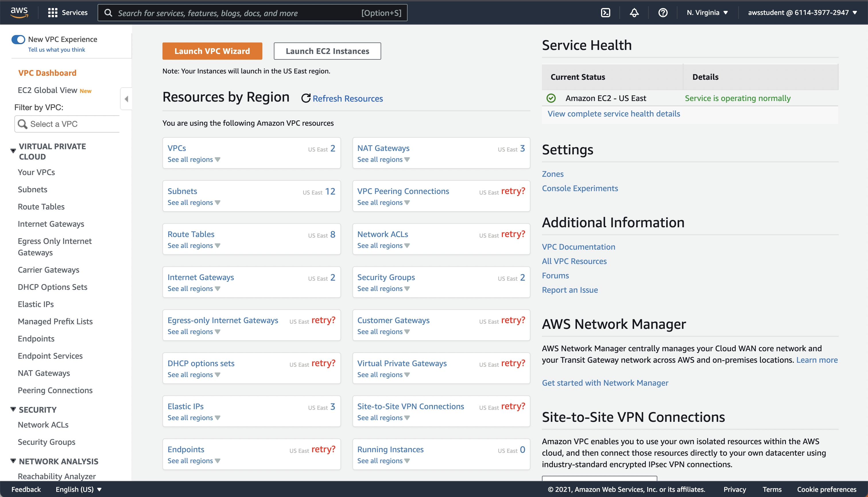
Task: Open the awsstudent account dropdown
Action: click(803, 13)
